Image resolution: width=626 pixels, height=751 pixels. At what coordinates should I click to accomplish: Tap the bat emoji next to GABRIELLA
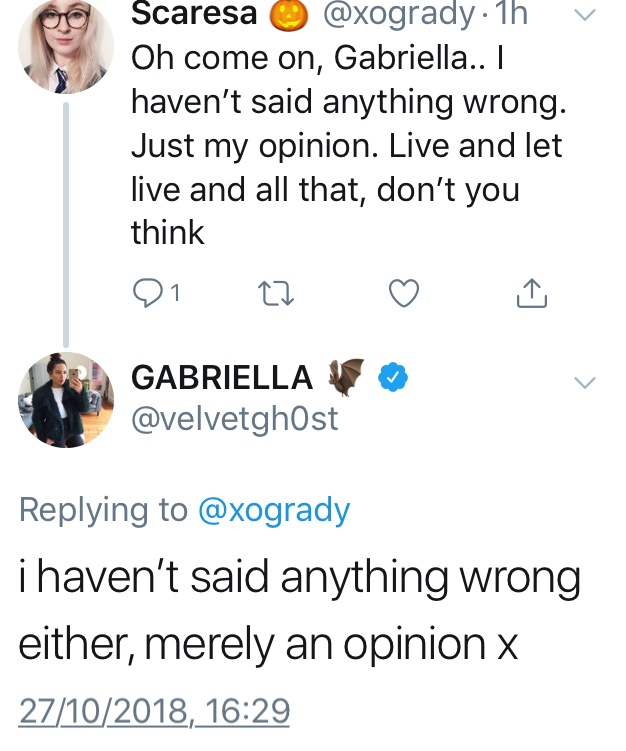[x=346, y=377]
